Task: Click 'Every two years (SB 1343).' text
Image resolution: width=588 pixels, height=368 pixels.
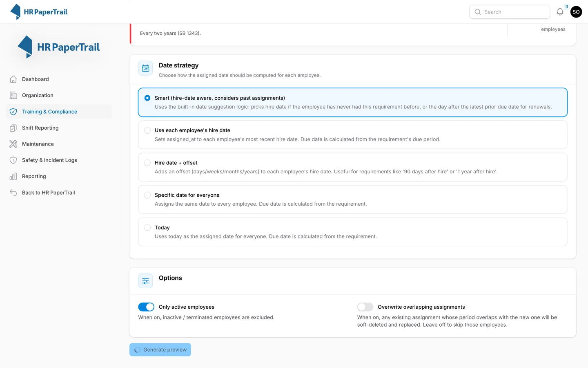Action: click(x=170, y=34)
